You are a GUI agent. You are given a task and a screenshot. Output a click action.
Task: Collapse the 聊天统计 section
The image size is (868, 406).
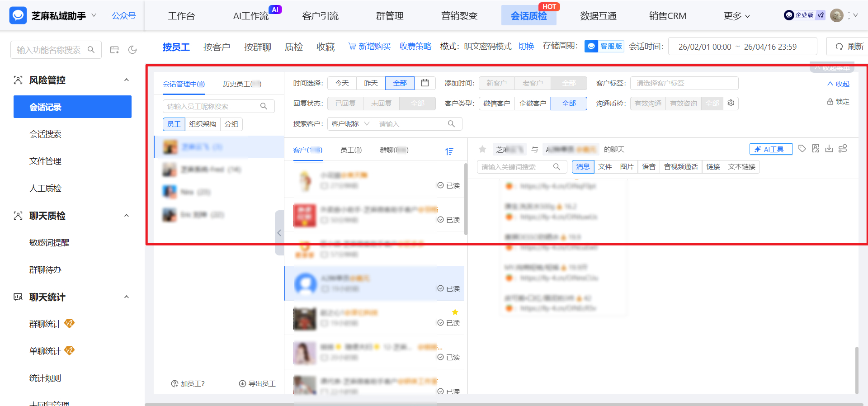127,297
